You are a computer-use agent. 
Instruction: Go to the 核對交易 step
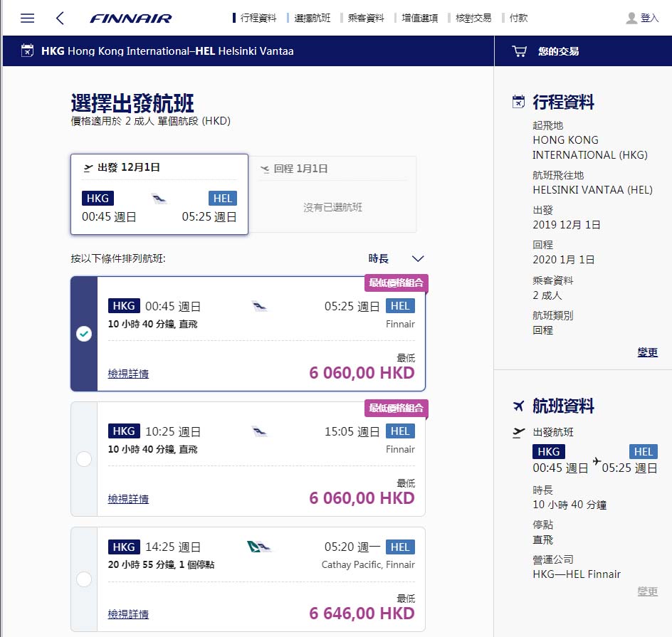click(473, 18)
